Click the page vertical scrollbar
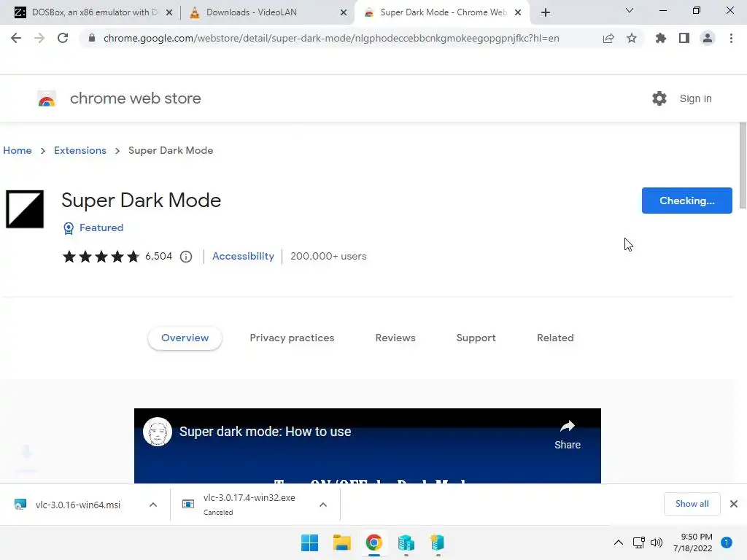Viewport: 747px width, 560px height. (743, 166)
